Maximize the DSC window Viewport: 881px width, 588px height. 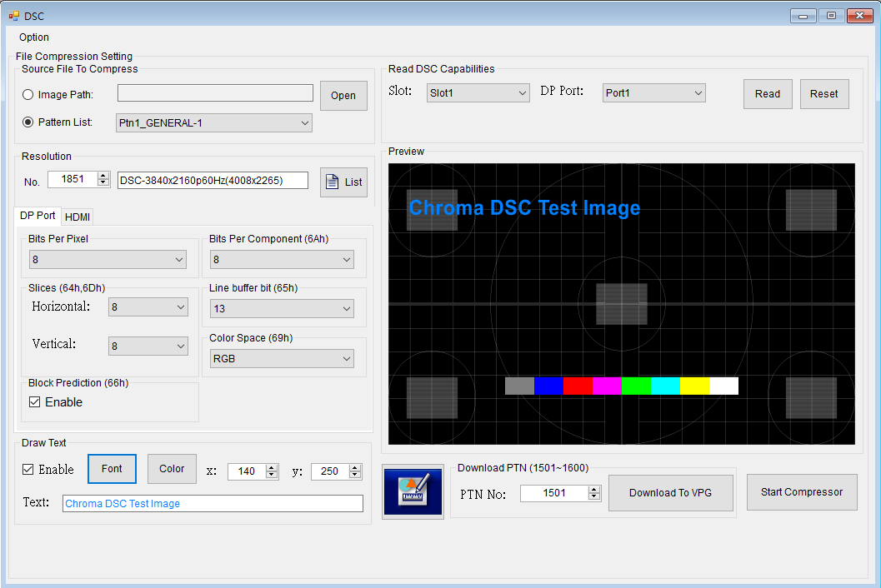831,16
